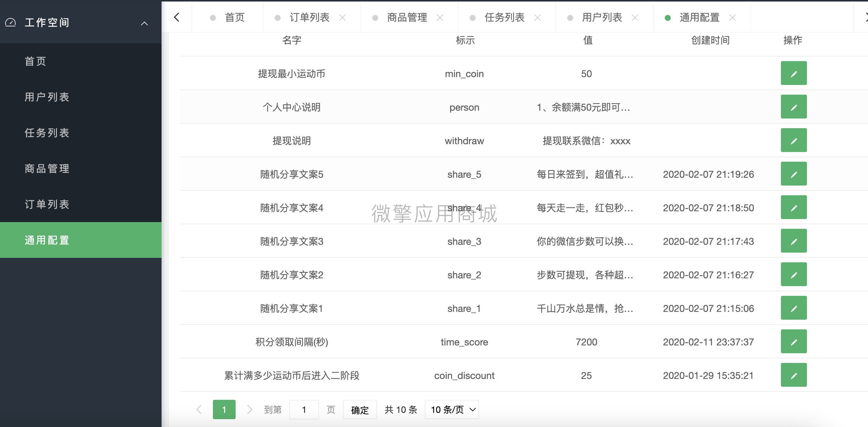Select the 提现最小运动币 name cell
868x427 pixels.
(291, 74)
